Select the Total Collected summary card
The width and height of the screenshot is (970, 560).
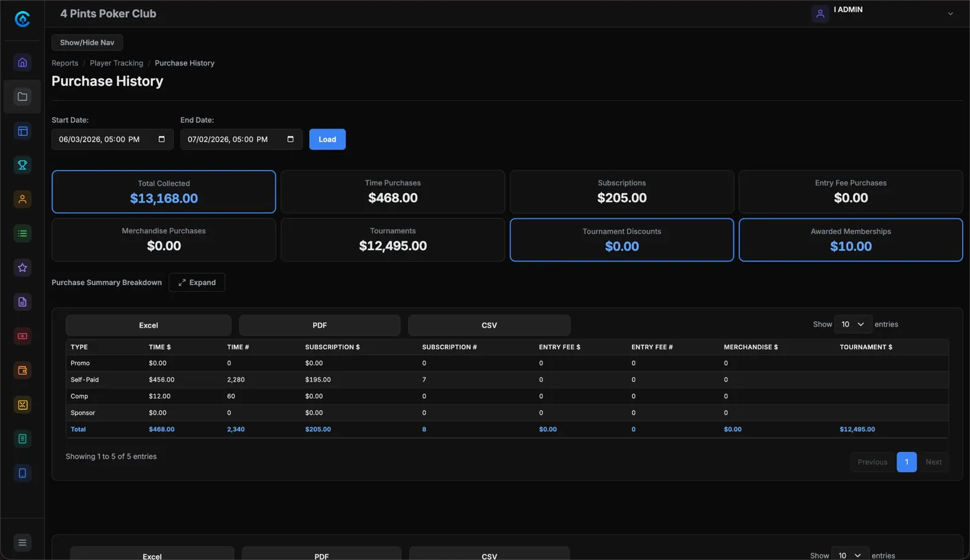point(164,192)
